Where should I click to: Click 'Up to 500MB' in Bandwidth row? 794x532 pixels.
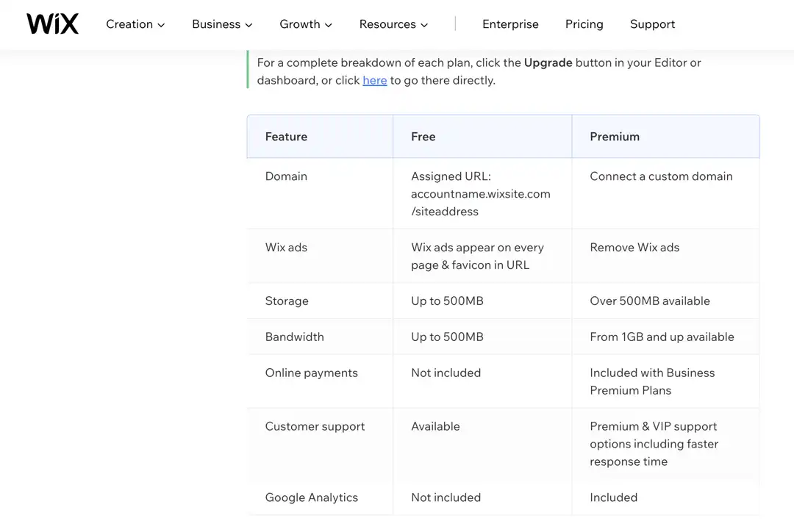pyautogui.click(x=482, y=337)
